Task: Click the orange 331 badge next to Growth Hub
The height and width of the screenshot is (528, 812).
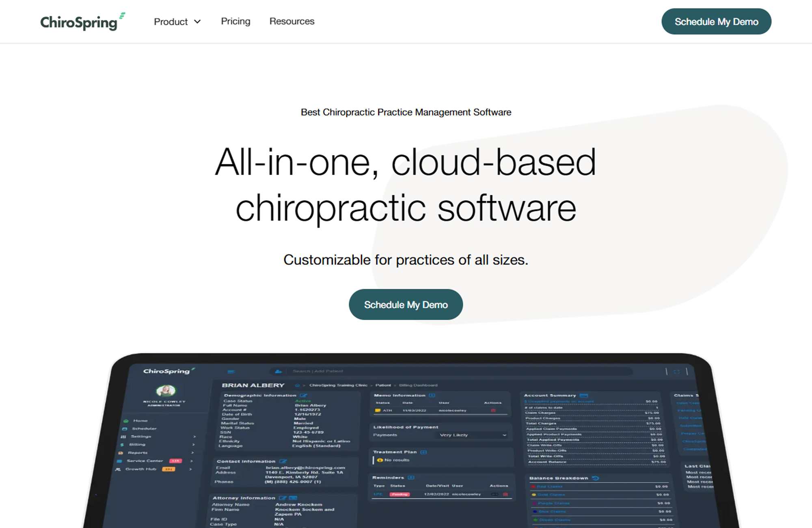Action: (168, 469)
